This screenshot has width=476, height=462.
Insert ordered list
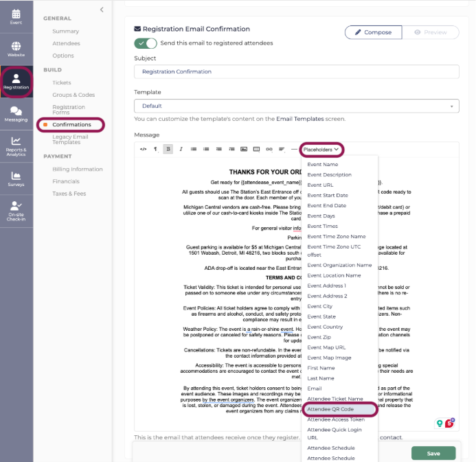coord(206,149)
